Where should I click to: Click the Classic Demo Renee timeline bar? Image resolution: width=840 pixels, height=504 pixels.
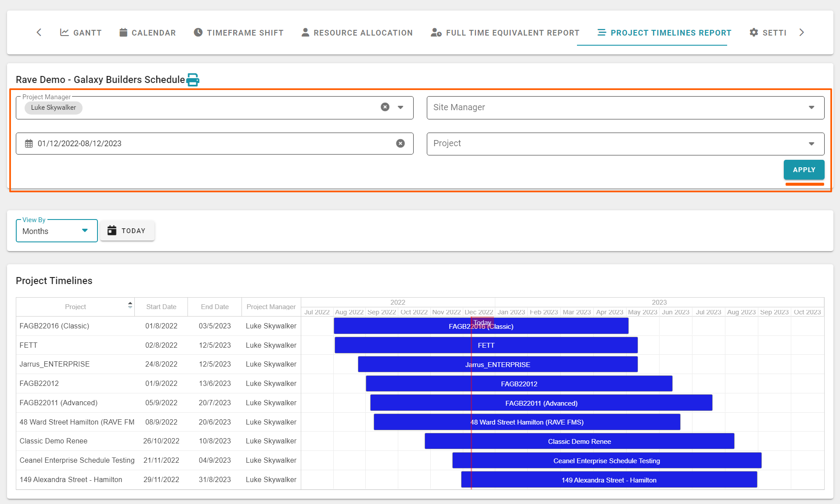point(579,442)
